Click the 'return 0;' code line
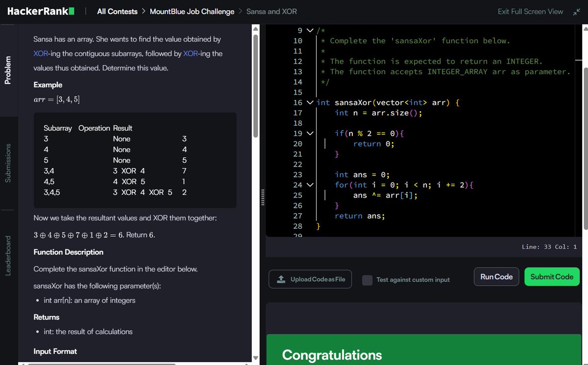 click(x=373, y=144)
